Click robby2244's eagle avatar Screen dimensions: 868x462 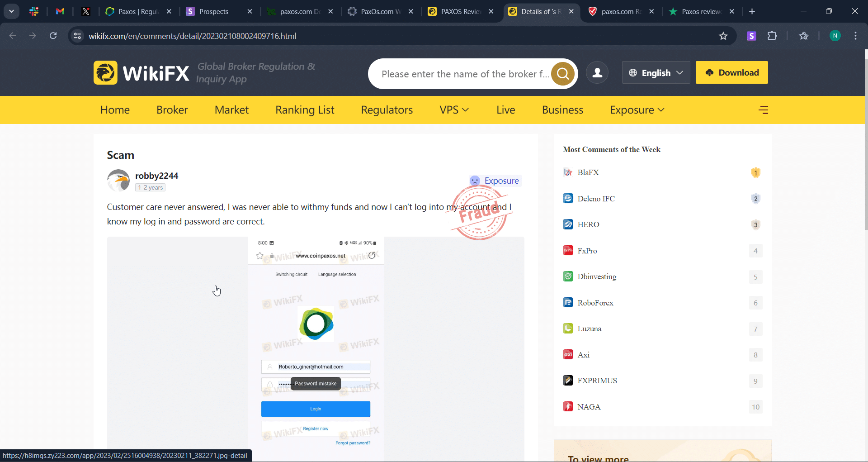tap(118, 181)
